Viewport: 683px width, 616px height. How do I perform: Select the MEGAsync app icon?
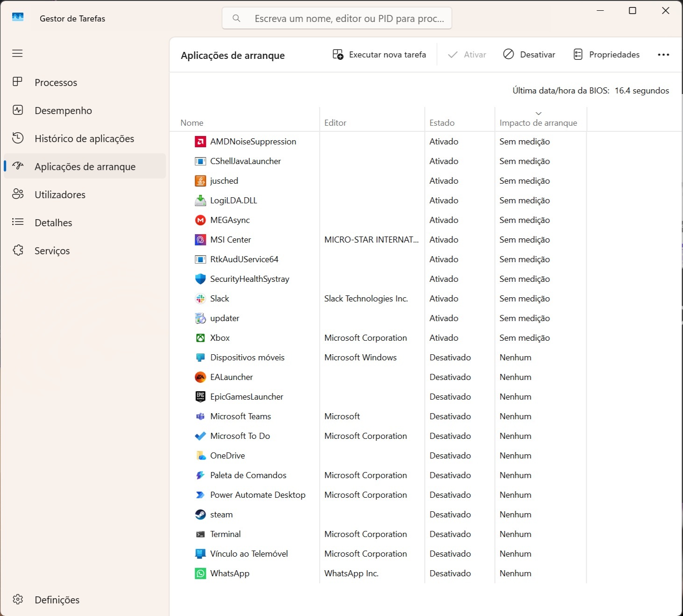click(200, 220)
